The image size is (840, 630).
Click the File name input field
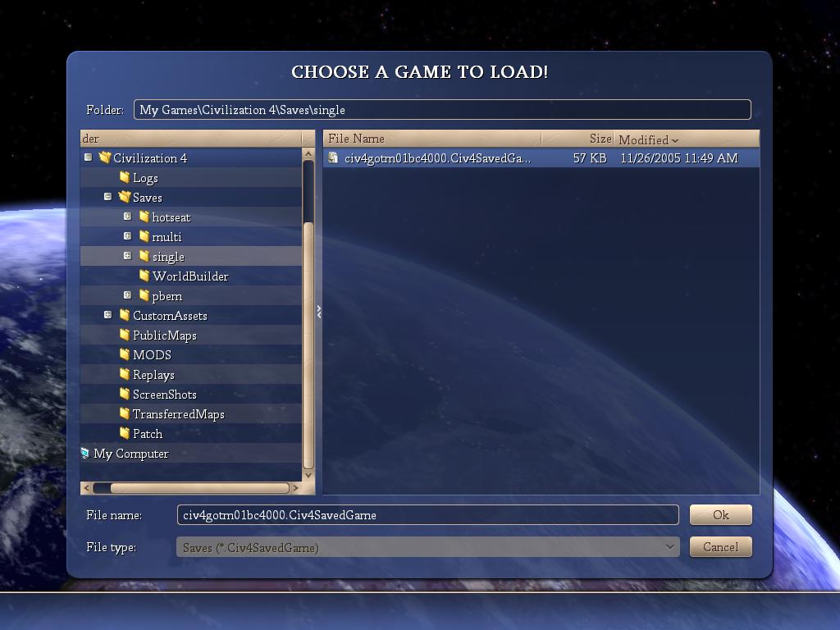click(427, 515)
